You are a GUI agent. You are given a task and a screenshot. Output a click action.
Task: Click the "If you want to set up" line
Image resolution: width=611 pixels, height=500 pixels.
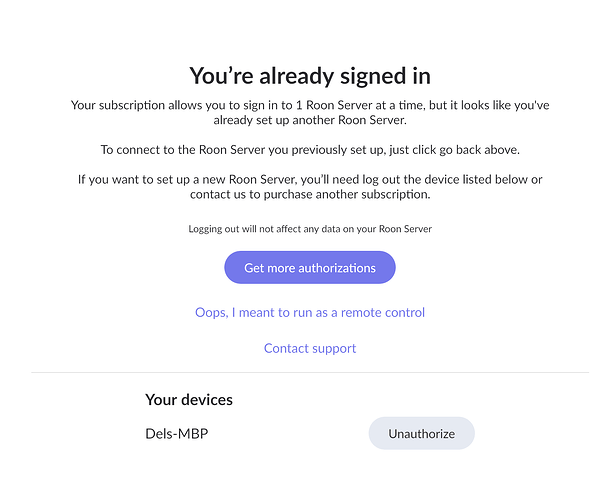tap(310, 180)
